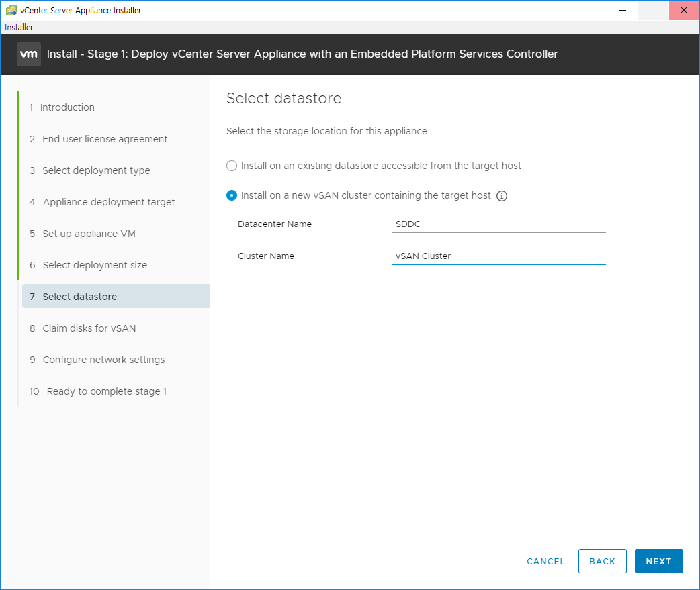Select install on new vSAN cluster option

pyautogui.click(x=231, y=195)
